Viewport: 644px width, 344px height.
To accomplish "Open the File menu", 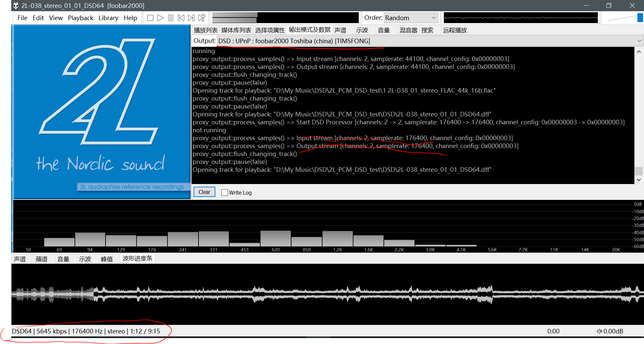I will coord(22,18).
